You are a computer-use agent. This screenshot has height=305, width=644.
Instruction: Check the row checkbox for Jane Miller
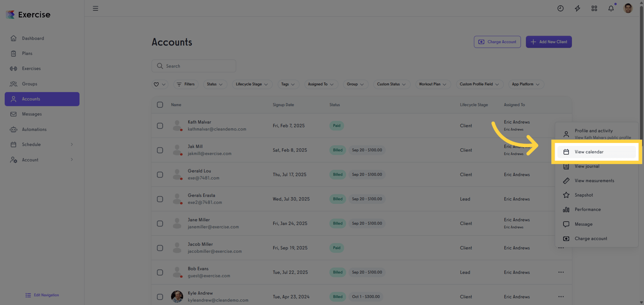160,223
